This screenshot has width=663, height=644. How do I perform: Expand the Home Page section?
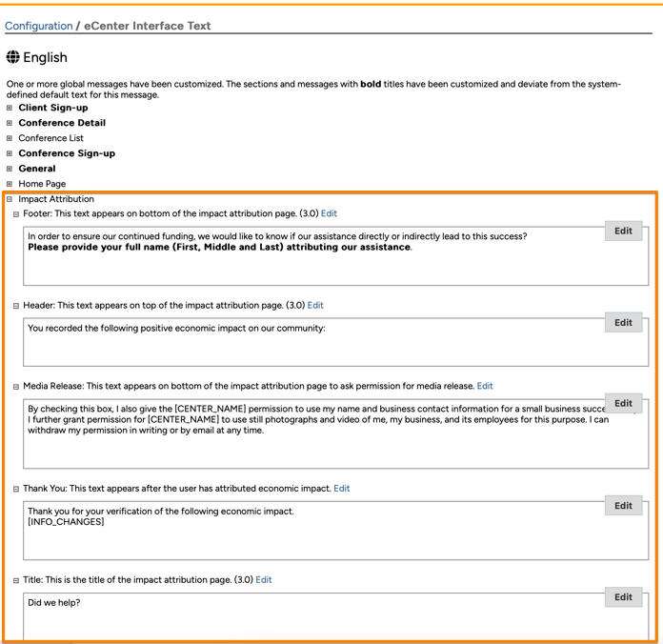10,184
